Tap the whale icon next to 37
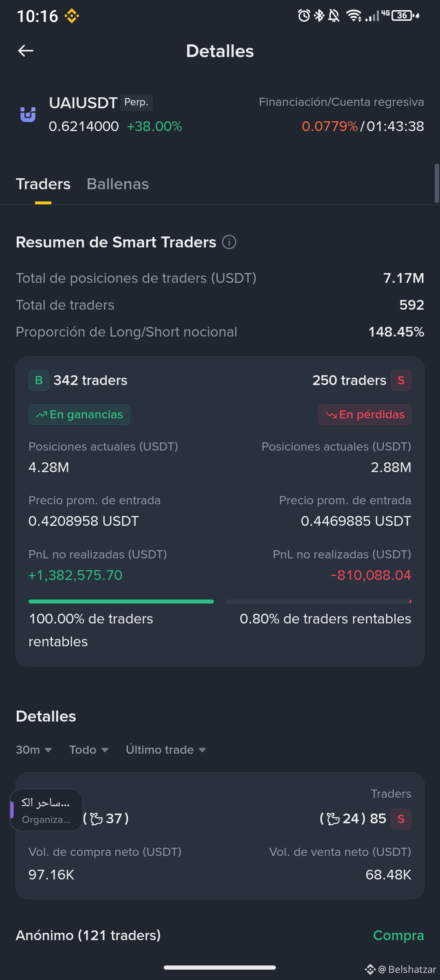The image size is (440, 980). [96, 818]
